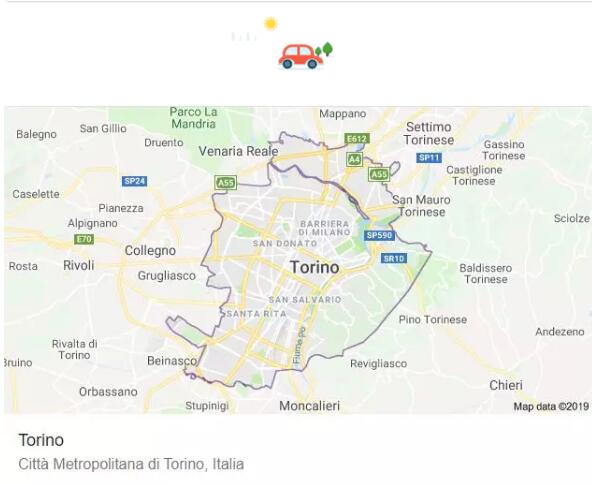This screenshot has width=592, height=486.
Task: Click the green trees beside the car
Action: (x=324, y=49)
